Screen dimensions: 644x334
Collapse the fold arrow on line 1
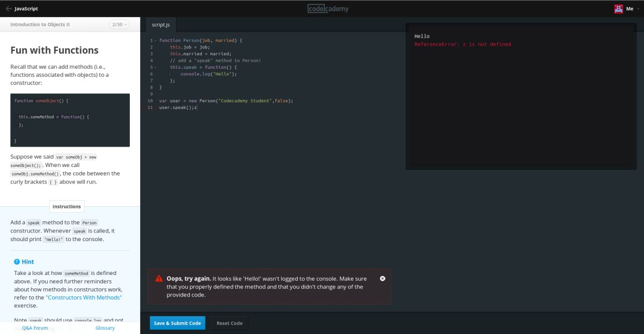(156, 40)
